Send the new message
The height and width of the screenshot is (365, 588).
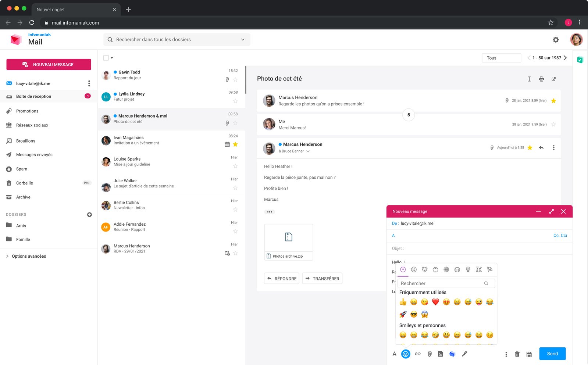click(552, 354)
